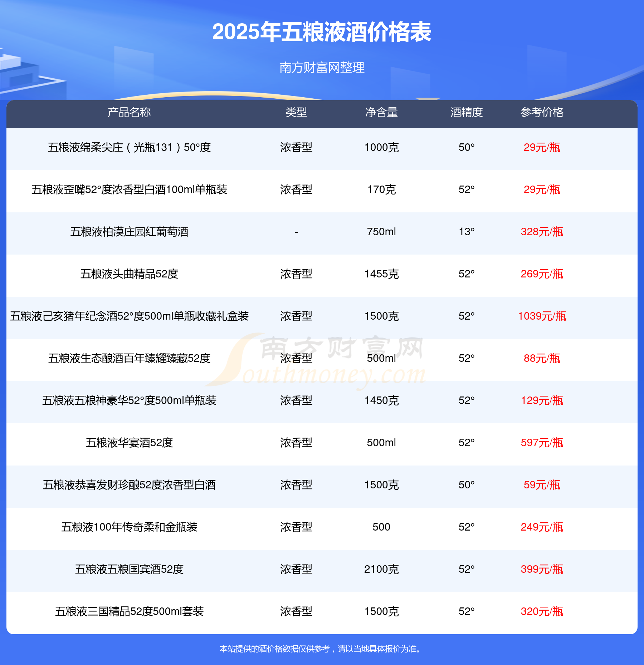Image resolution: width=644 pixels, height=665 pixels.
Task: Click 50° in the 恭喜发财 row
Action: (467, 485)
